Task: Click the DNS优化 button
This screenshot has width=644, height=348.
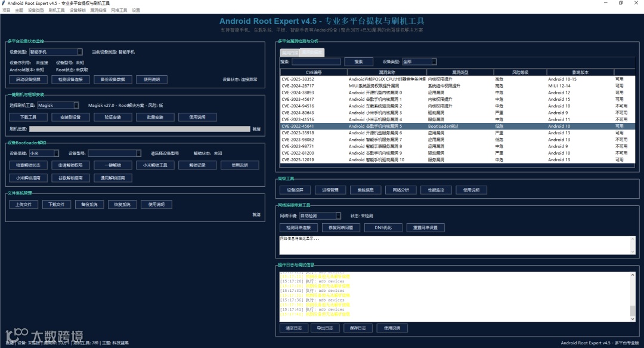Action: click(383, 228)
